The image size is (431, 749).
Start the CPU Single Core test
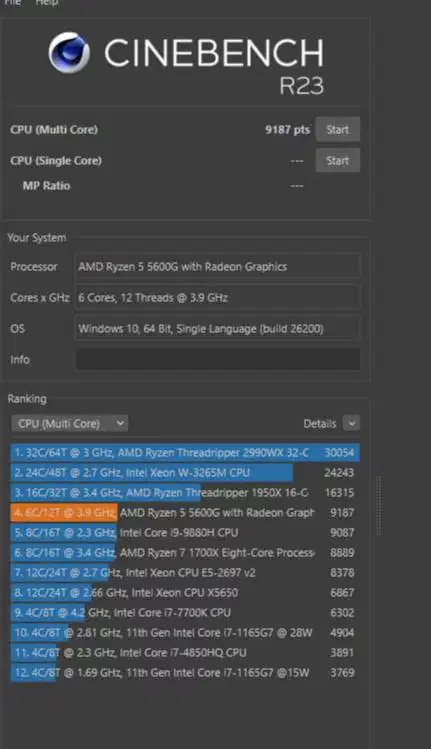pos(337,160)
